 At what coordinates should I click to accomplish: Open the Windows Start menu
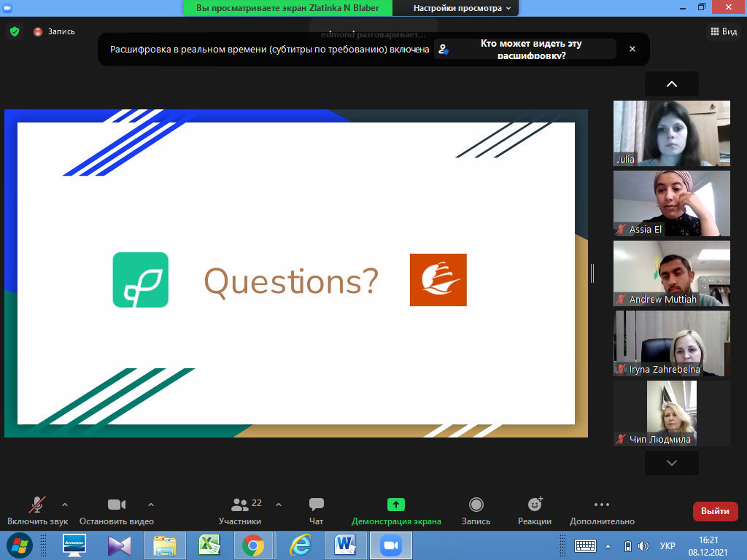tap(19, 545)
